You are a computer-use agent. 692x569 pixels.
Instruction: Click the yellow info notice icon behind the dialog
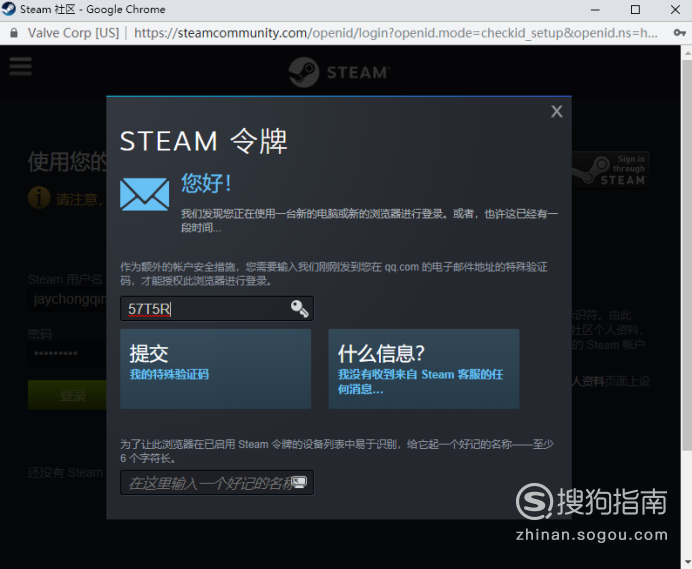(x=39, y=197)
